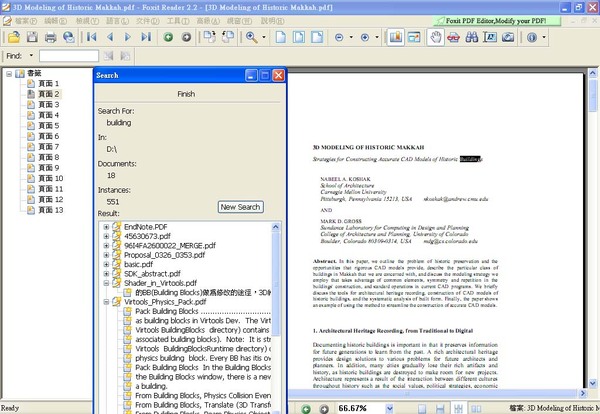Go to the last page
This screenshot has width=600, height=414.
tap(146, 37)
